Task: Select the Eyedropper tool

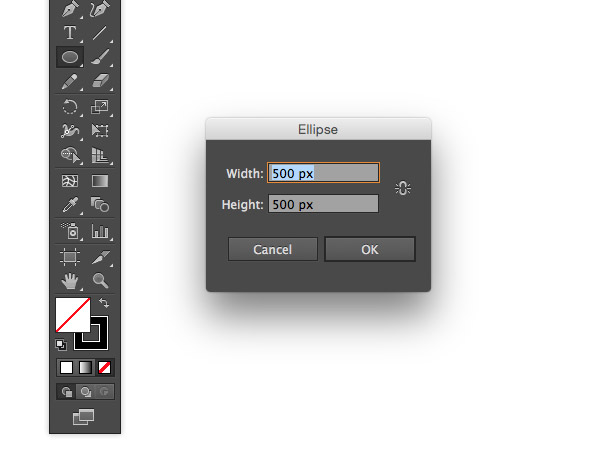Action: 70,205
